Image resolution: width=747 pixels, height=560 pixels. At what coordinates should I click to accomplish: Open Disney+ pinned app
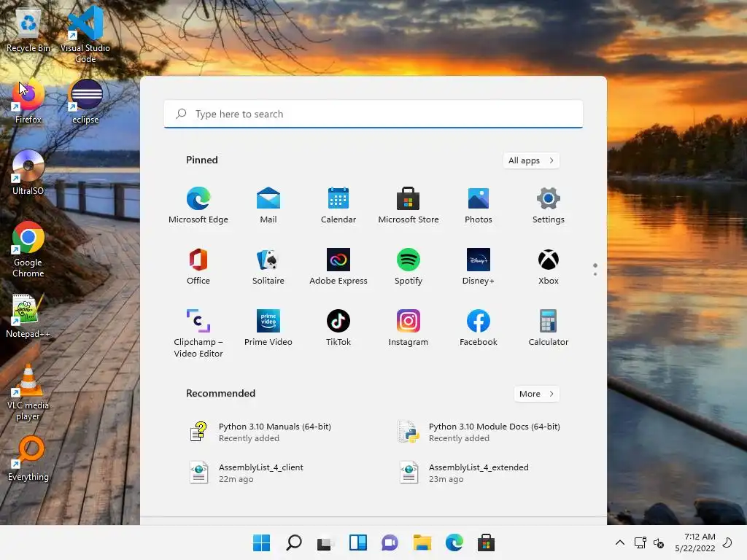pos(479,267)
